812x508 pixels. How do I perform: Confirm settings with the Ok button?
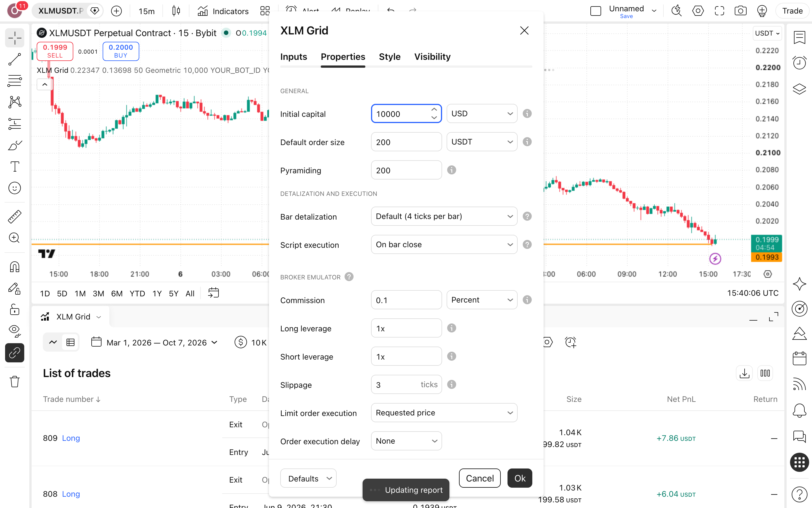click(520, 478)
